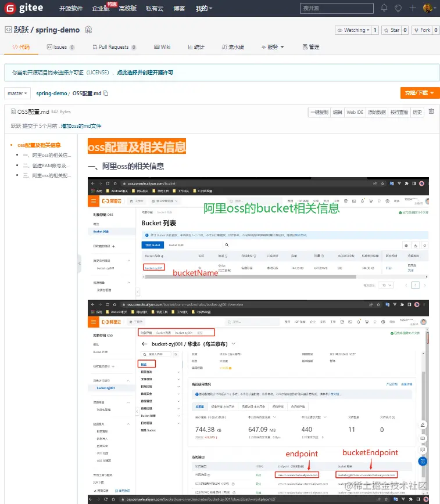Open 博客 in top navigation
This screenshot has height=504, width=440.
(x=179, y=8)
